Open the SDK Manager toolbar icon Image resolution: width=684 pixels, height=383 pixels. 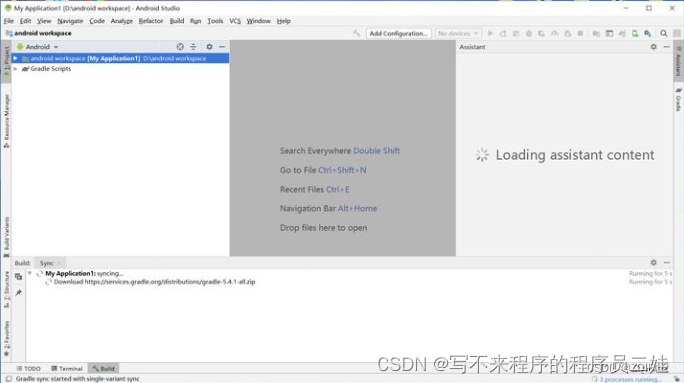tap(648, 34)
